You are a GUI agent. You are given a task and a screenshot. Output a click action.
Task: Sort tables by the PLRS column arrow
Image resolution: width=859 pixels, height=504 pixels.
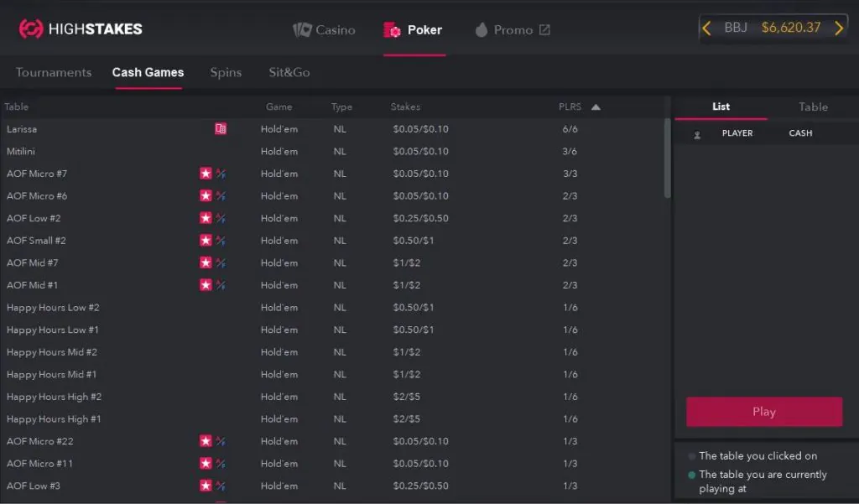596,107
